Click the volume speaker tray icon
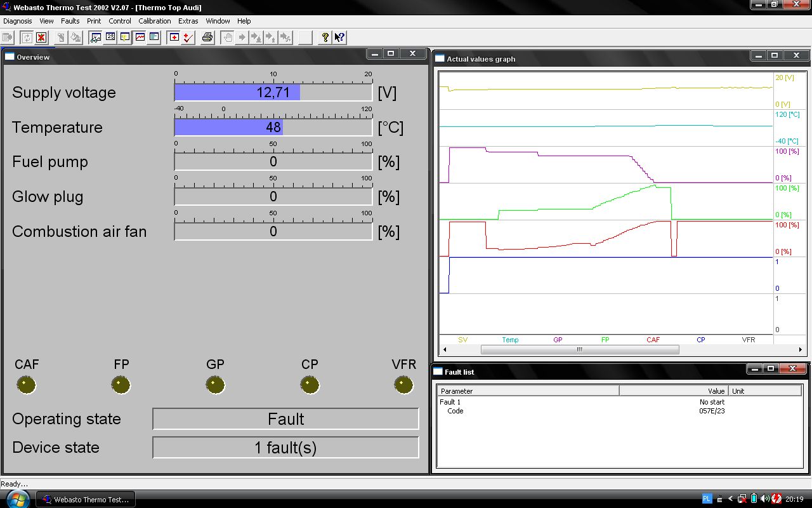The width and height of the screenshot is (812, 508). click(764, 499)
